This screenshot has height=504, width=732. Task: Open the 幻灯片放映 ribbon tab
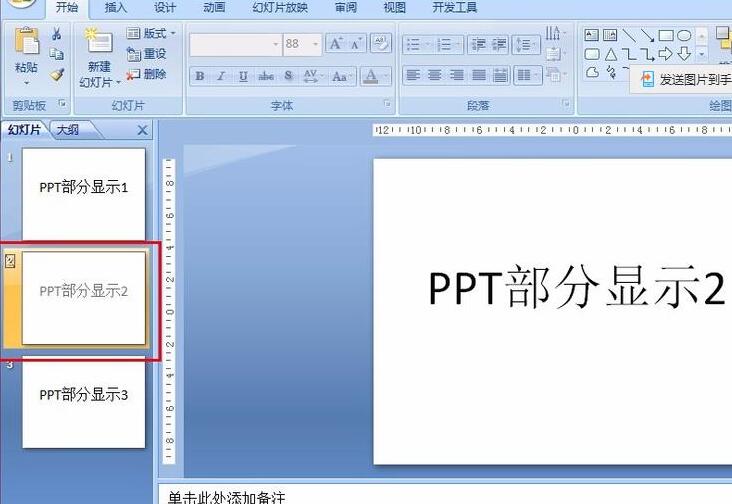point(280,7)
